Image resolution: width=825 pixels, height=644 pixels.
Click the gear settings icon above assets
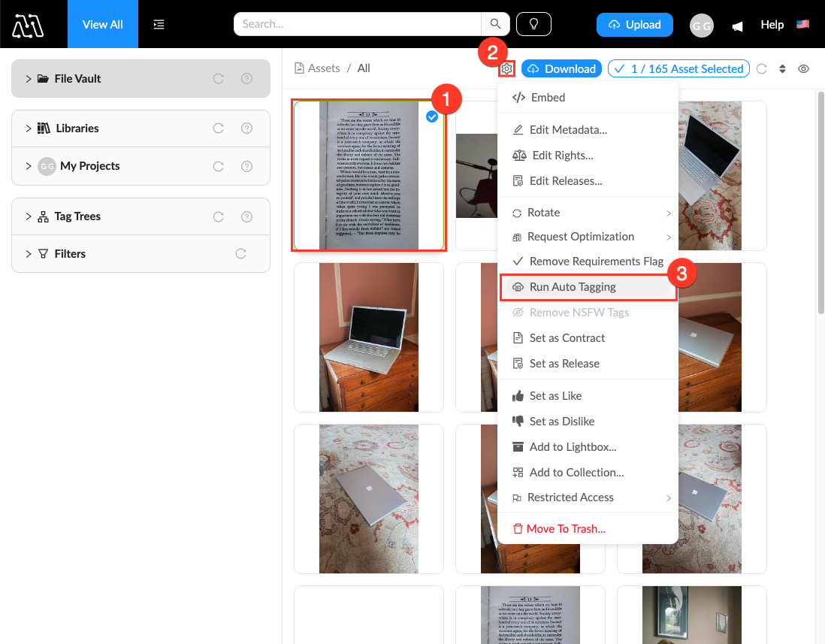pyautogui.click(x=507, y=69)
